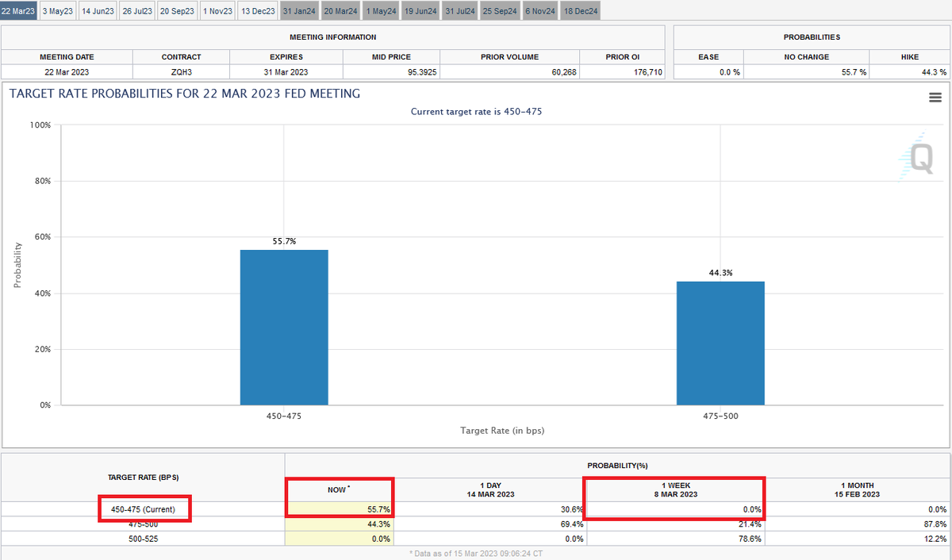Open the 6 Nov24 tab

(x=540, y=11)
